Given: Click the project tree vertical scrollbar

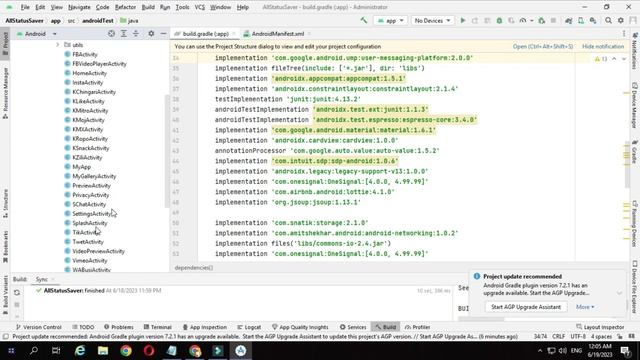Looking at the screenshot, I should pos(167,151).
